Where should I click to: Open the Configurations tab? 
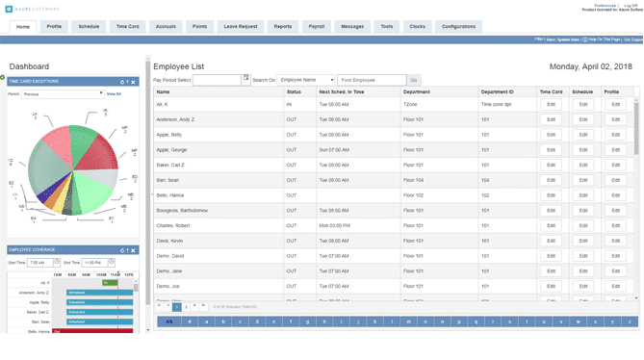[458, 26]
